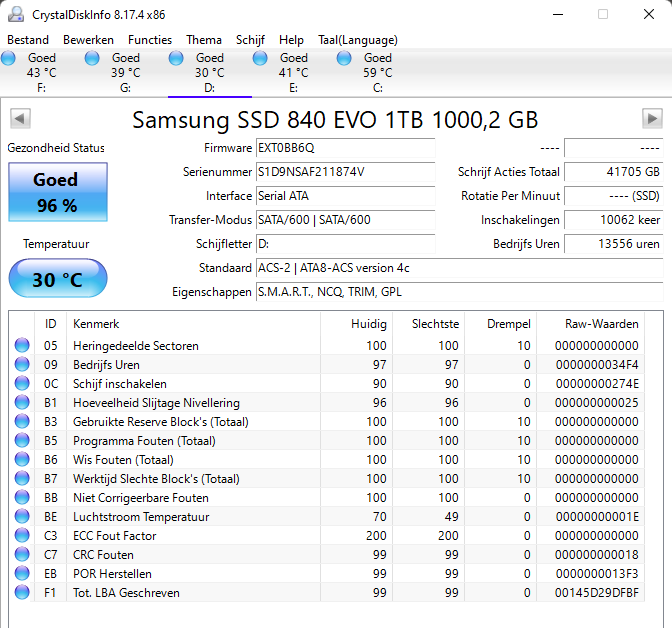Go to previous disk with left arrow
672x628 pixels.
coord(20,118)
